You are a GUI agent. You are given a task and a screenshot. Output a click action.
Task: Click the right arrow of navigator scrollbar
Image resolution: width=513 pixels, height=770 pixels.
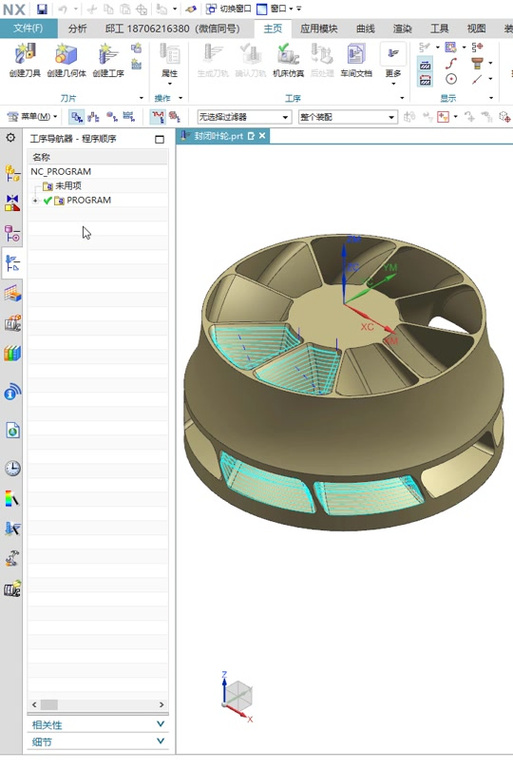pos(162,705)
